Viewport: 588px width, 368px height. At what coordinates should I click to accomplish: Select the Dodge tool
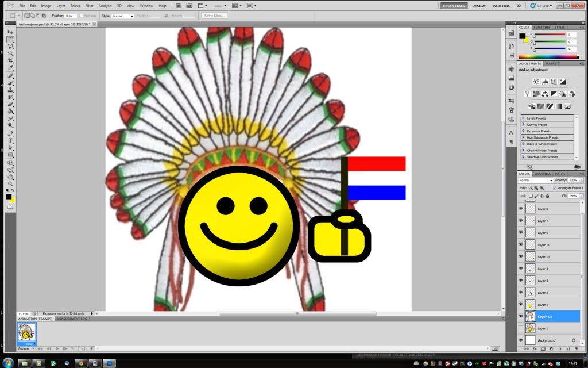10,126
